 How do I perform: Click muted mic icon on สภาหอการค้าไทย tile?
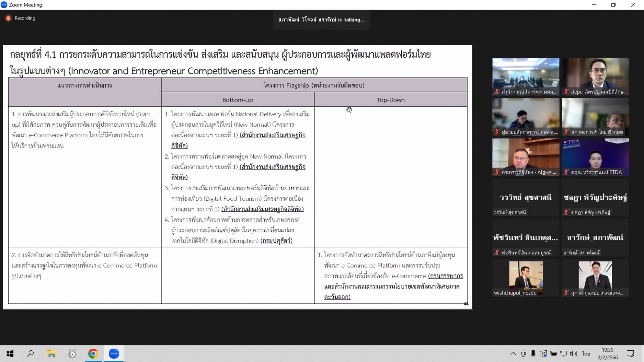[566, 132]
